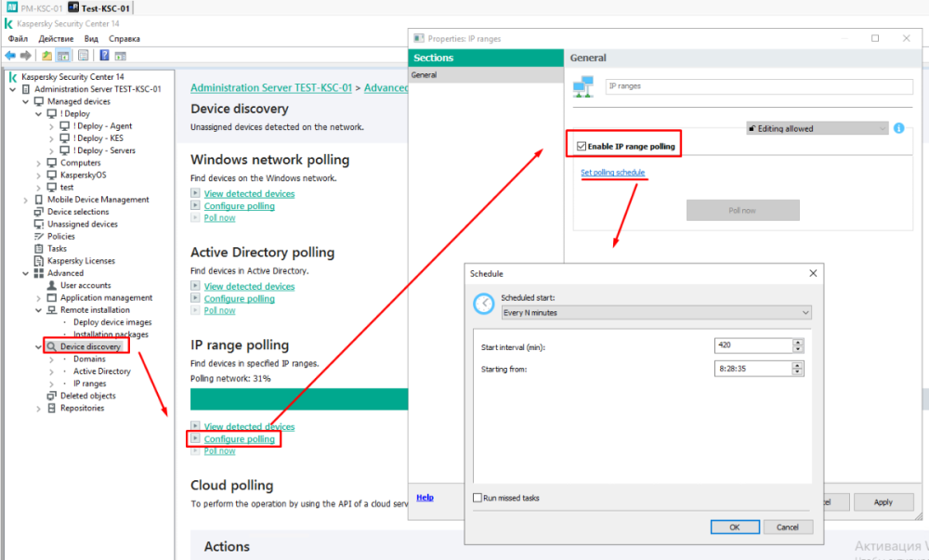Click the IP ranges name field
This screenshot has width=929, height=560.
759,86
